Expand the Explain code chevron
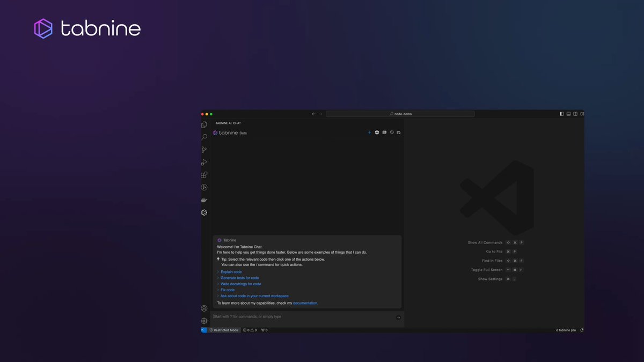Image resolution: width=644 pixels, height=362 pixels. click(x=218, y=272)
